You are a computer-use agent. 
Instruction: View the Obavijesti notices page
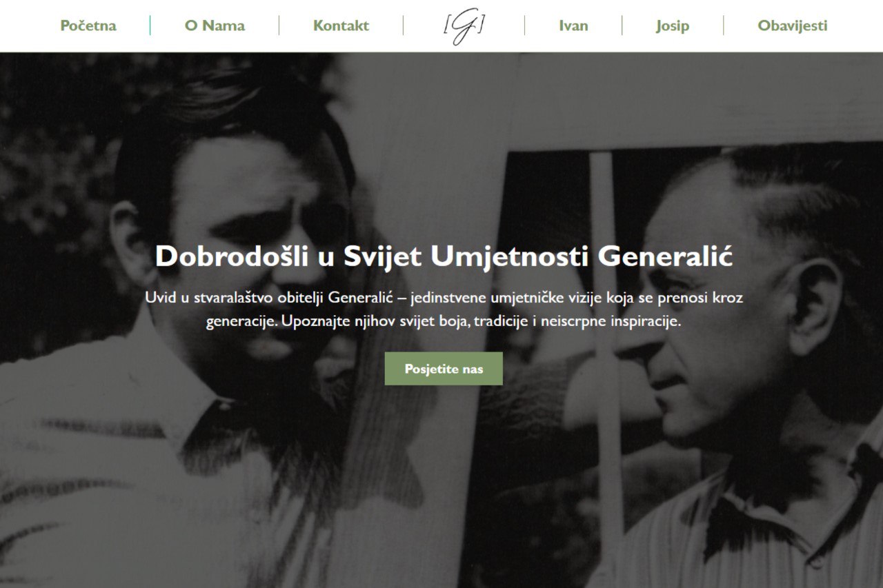(x=793, y=26)
